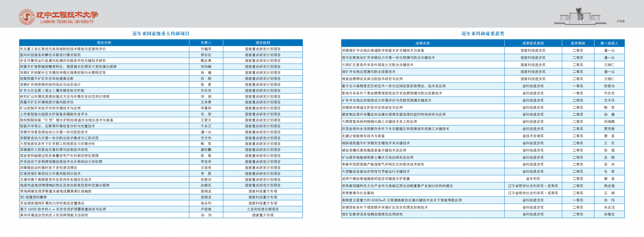
Task: Click the round university emblem logo
Action: [27, 17]
